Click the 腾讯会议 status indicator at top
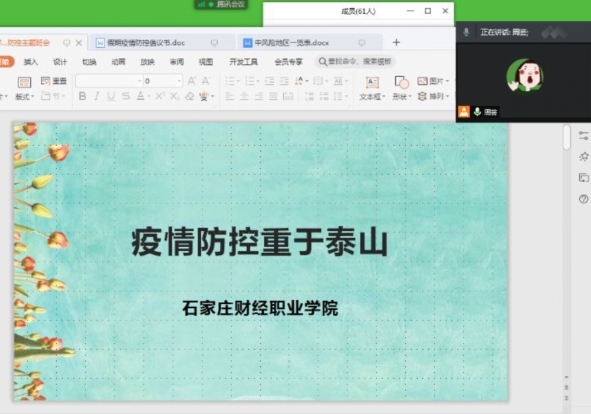 (x=221, y=5)
